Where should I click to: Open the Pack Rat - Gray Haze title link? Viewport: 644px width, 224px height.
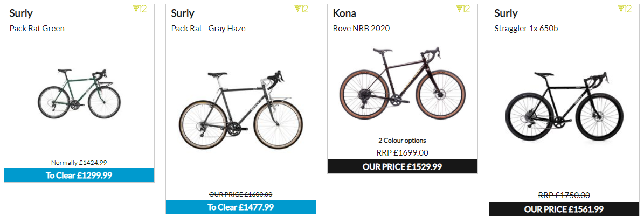(208, 29)
